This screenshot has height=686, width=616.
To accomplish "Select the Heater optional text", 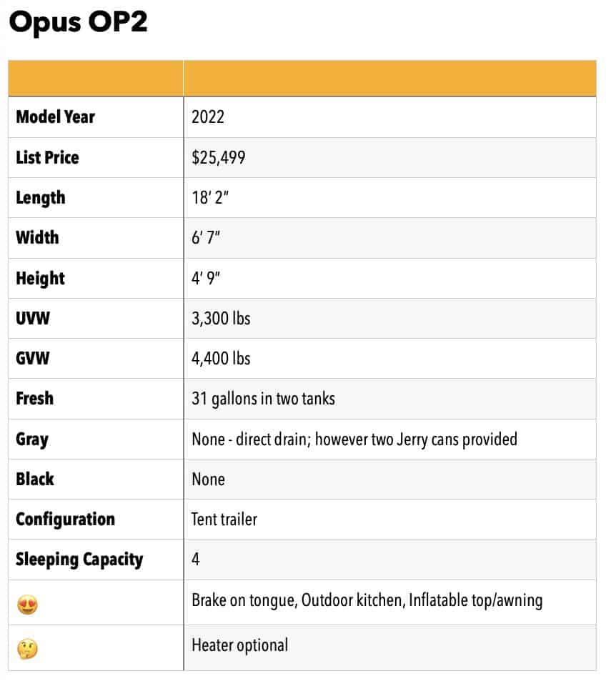I will pos(239,645).
